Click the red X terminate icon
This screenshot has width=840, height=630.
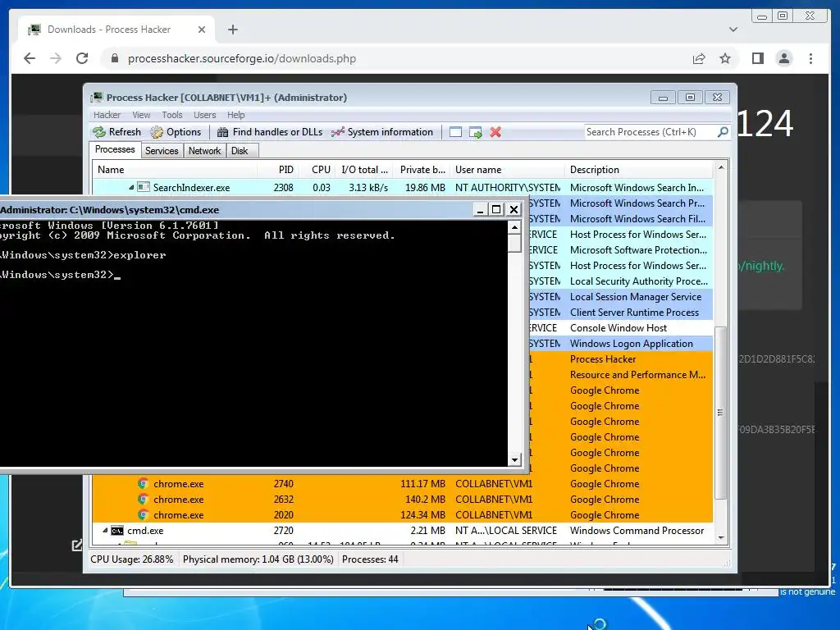(x=495, y=132)
